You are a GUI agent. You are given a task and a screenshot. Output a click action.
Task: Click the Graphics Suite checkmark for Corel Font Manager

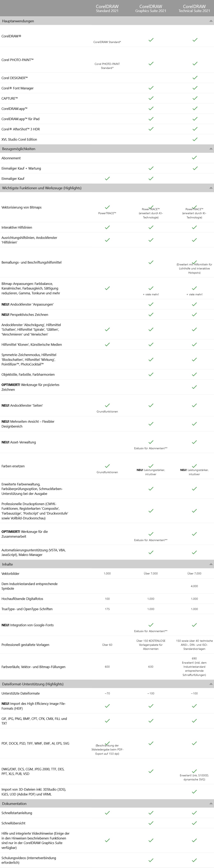(151, 88)
